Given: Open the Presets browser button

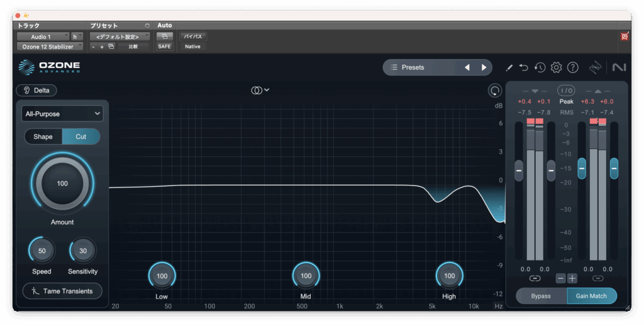Looking at the screenshot, I should 419,67.
